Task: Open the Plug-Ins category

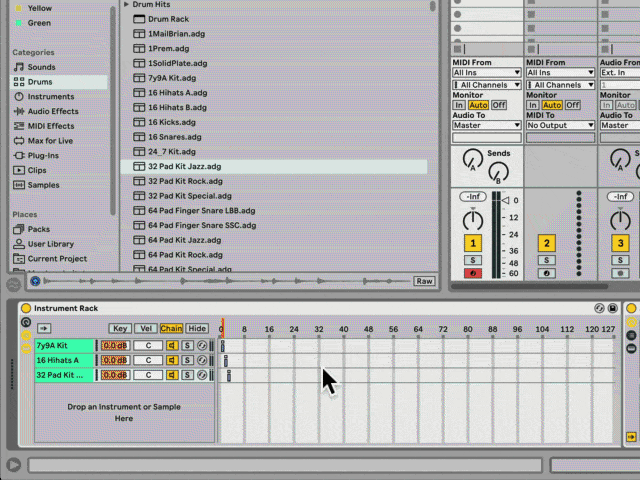Action: click(43, 156)
